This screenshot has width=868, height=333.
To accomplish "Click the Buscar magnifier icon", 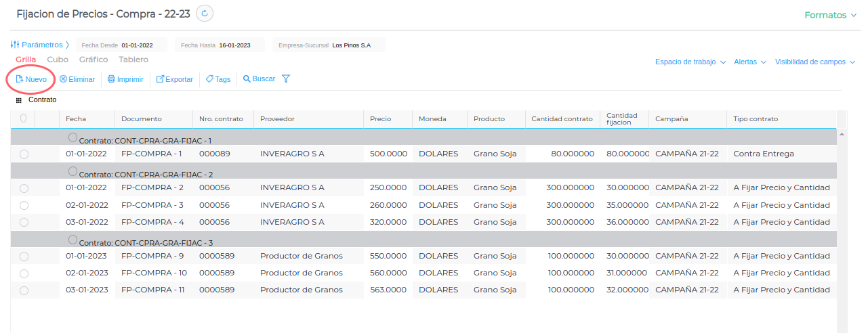I will [x=247, y=79].
